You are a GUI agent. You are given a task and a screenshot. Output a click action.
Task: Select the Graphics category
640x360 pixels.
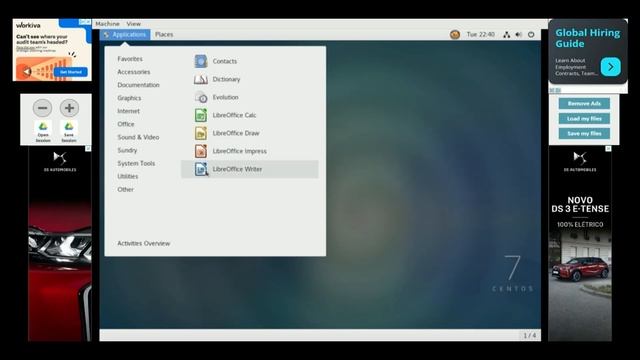pos(129,98)
